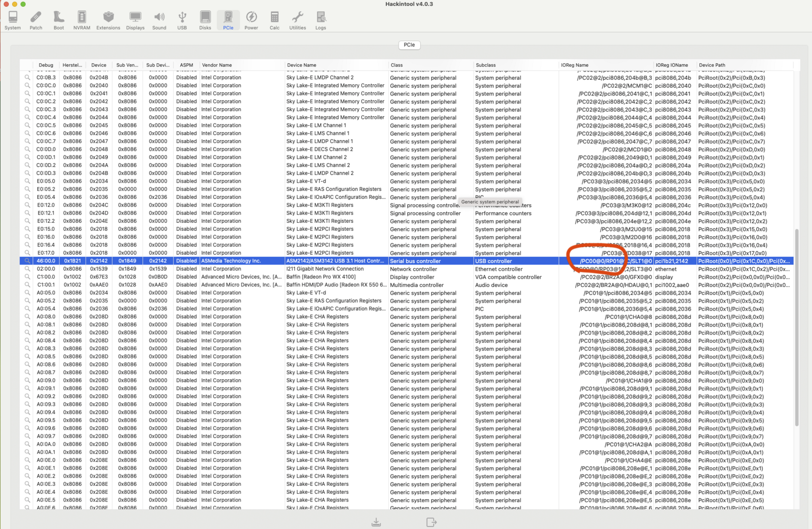
Task: View the Logs section
Action: pos(321,21)
